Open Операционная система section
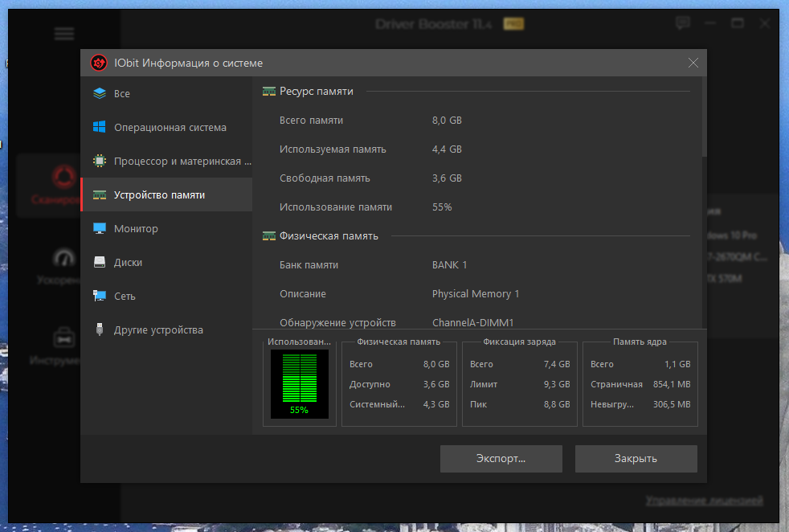This screenshot has height=532, width=789. tap(166, 127)
